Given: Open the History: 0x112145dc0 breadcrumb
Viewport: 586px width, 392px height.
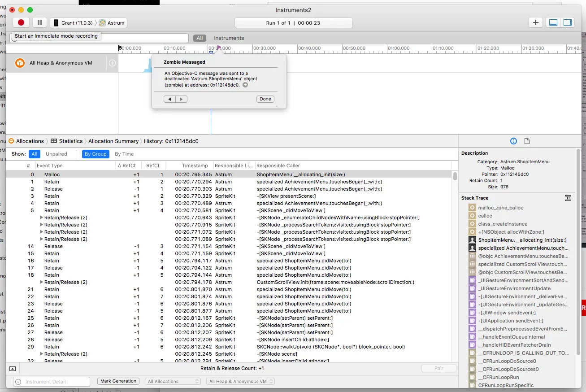Looking at the screenshot, I should tap(171, 141).
